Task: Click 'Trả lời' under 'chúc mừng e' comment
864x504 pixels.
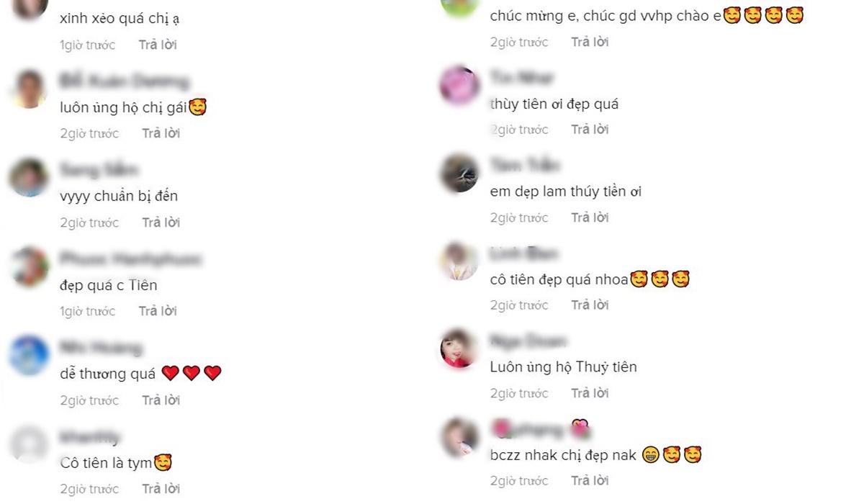Action: coord(590,42)
